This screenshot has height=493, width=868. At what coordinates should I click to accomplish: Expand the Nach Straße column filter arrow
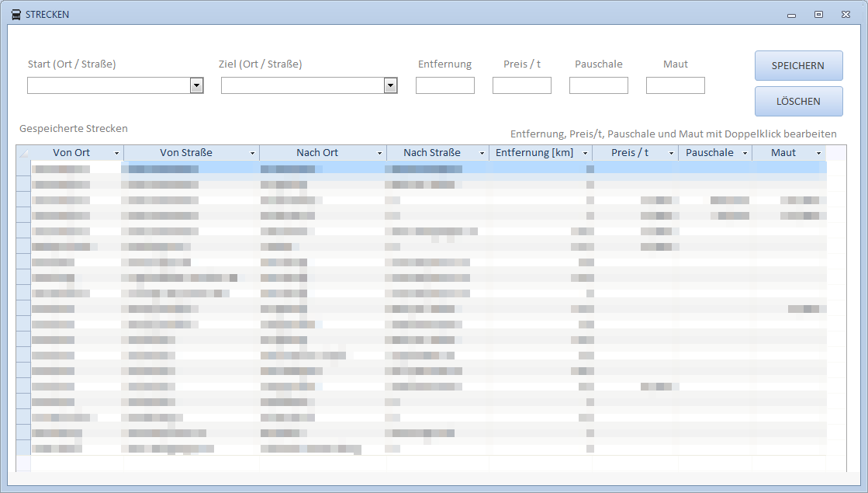tap(482, 154)
